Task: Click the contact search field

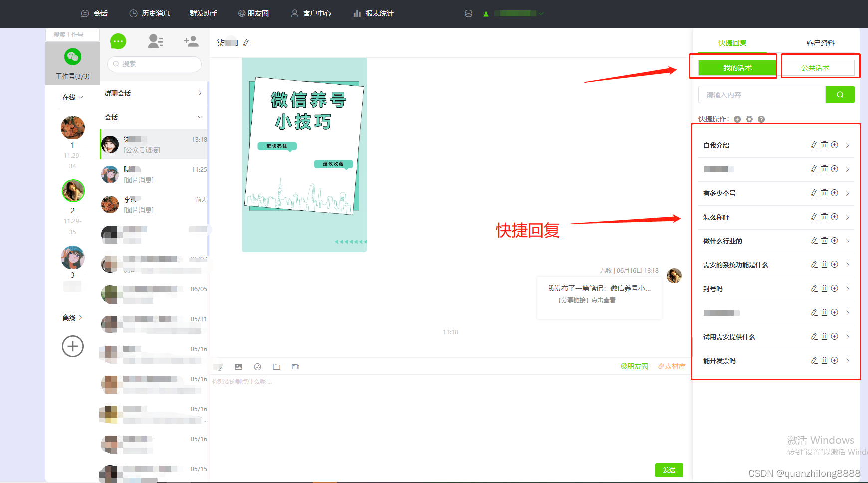Action: 154,64
